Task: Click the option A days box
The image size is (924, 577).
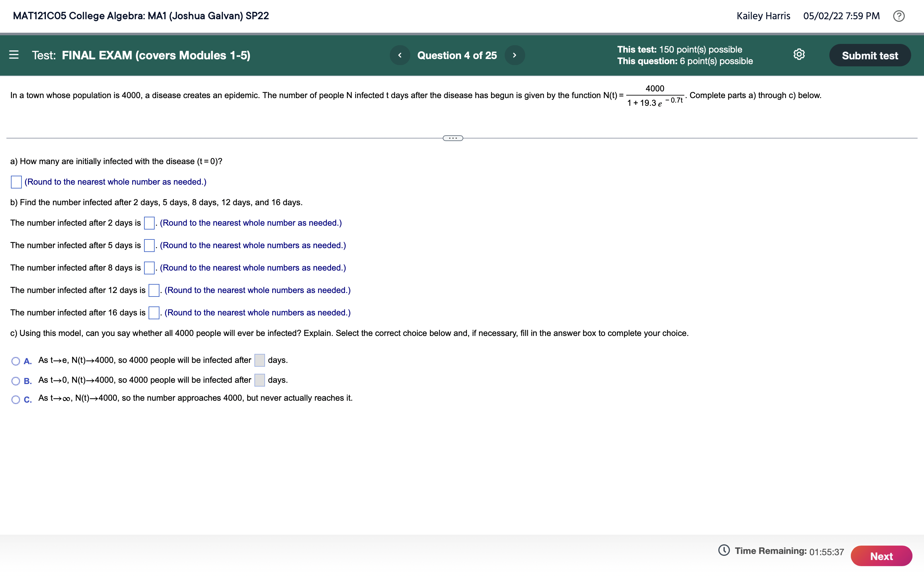Action: pyautogui.click(x=260, y=360)
